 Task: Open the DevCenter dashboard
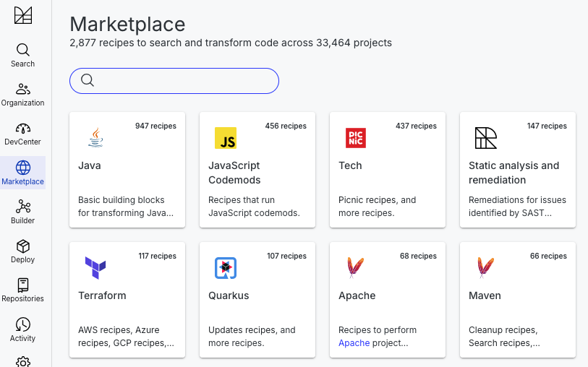[x=23, y=134]
